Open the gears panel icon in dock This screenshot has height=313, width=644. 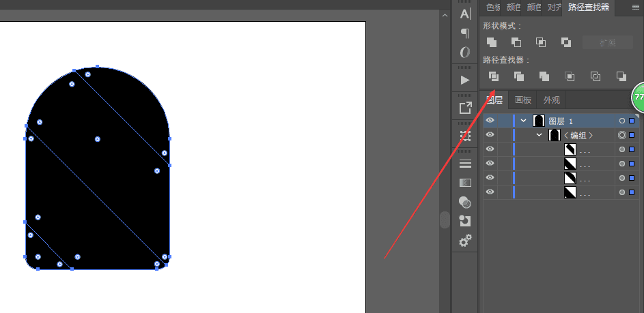pos(465,241)
